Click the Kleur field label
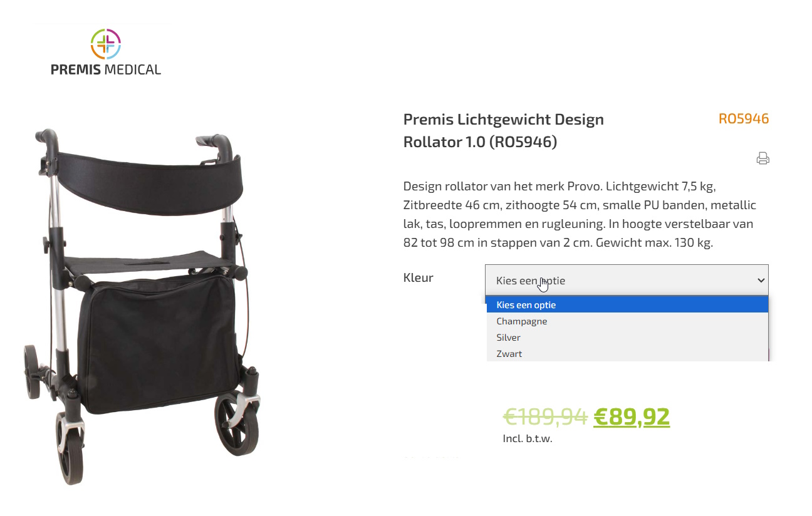 419,277
